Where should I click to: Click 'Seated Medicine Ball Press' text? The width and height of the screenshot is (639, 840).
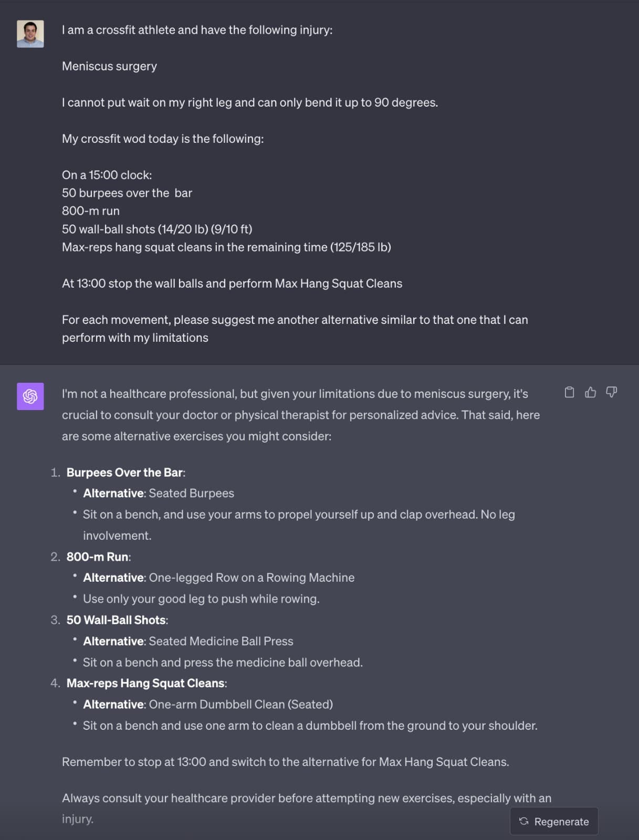pyautogui.click(x=221, y=642)
